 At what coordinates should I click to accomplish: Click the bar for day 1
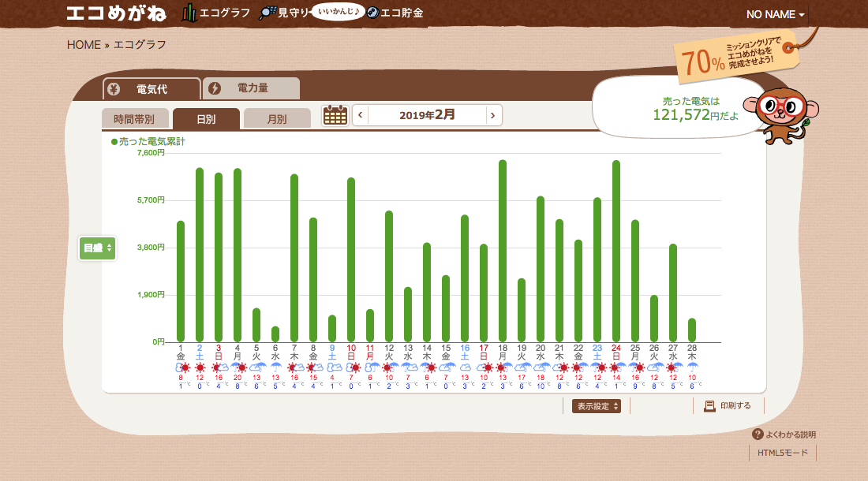point(181,282)
